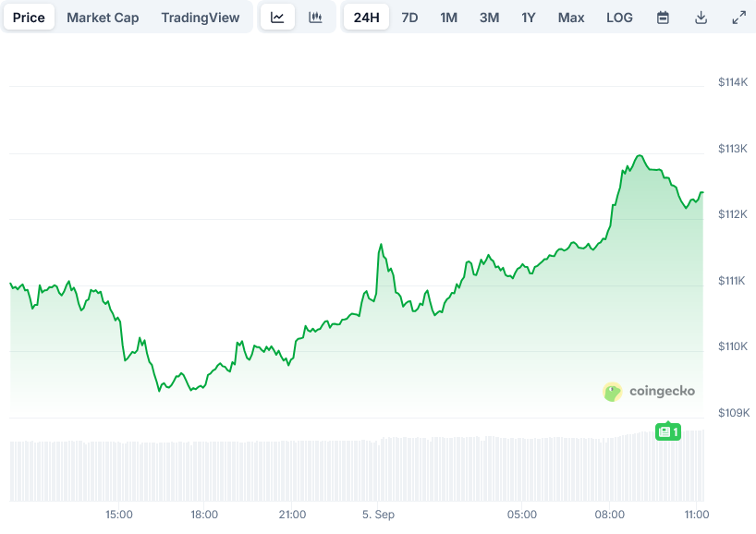The height and width of the screenshot is (534, 756).
Task: Select the Market Cap tab
Action: click(x=103, y=18)
